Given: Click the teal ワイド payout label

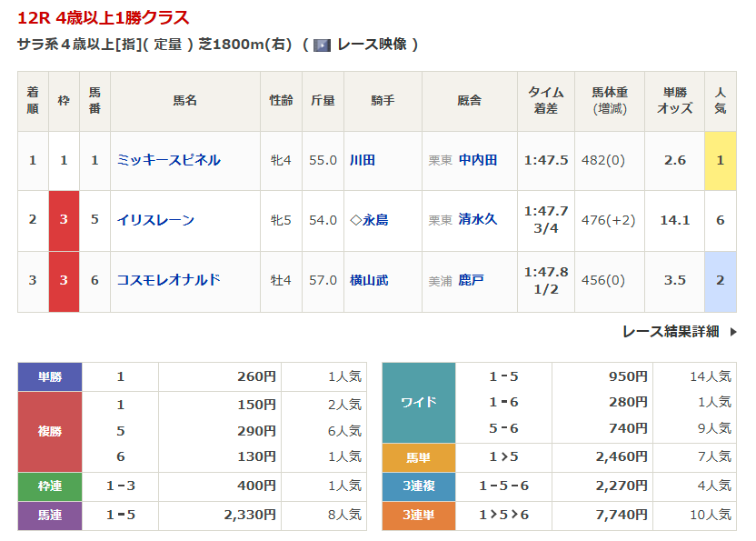Looking at the screenshot, I should click(419, 402).
